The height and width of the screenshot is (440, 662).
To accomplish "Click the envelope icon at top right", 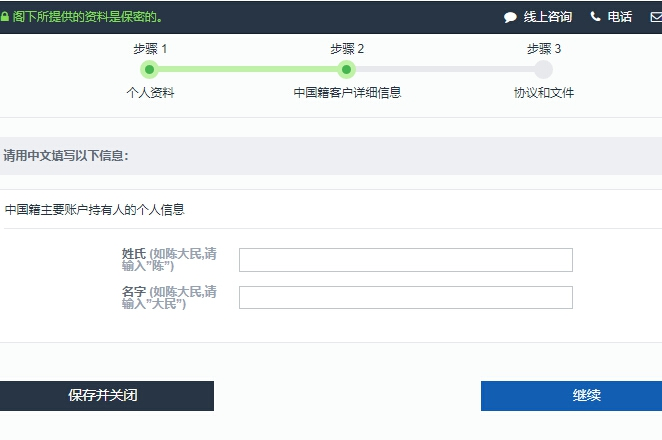I will point(656,17).
